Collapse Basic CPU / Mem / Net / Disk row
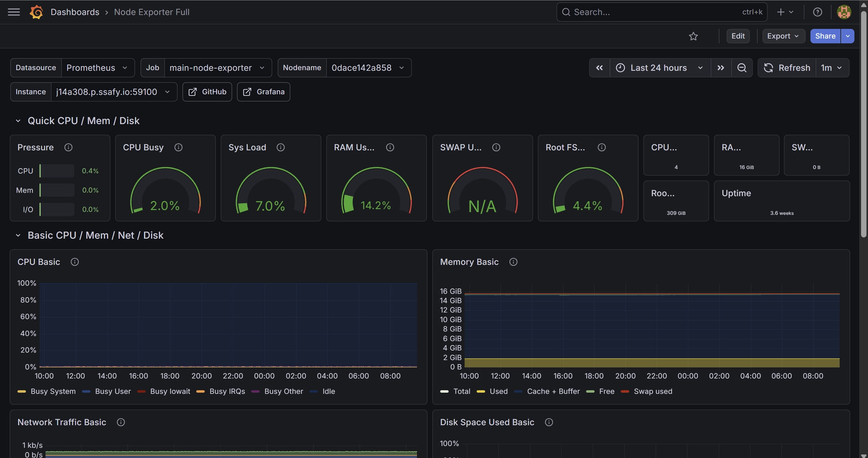The height and width of the screenshot is (458, 868). (18, 235)
